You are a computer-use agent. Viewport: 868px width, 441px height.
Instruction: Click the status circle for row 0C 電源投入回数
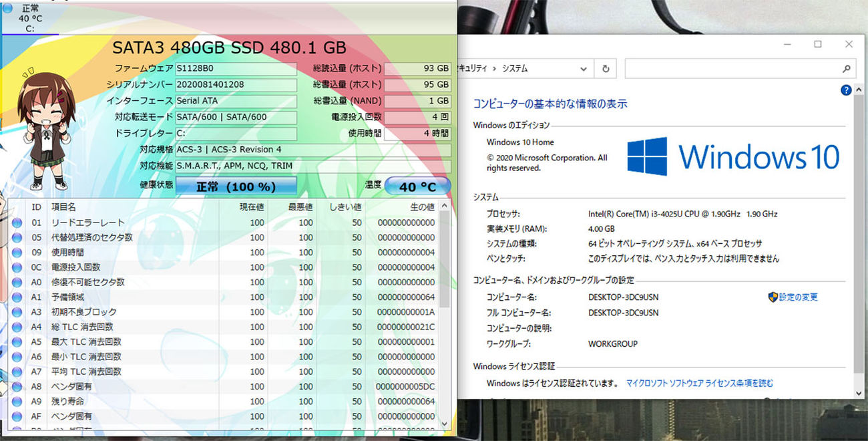click(x=17, y=267)
